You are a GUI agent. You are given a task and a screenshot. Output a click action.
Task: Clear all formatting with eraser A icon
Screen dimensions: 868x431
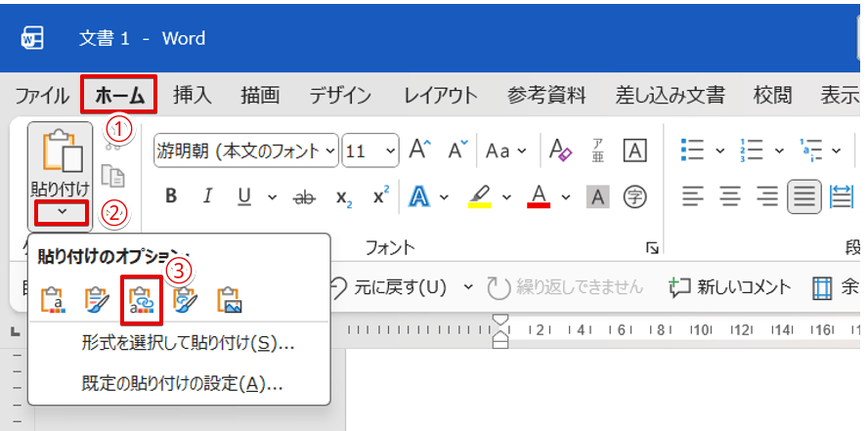point(559,150)
